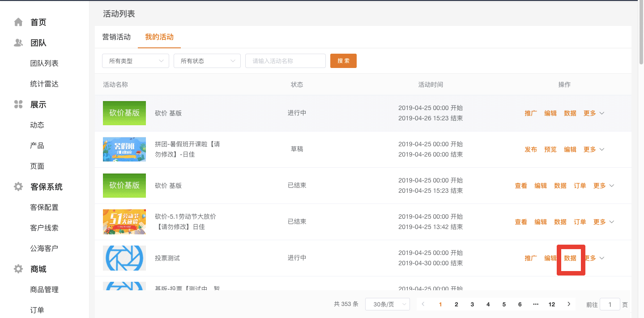Open the 所有类型 type dropdown
644x318 pixels.
point(135,61)
